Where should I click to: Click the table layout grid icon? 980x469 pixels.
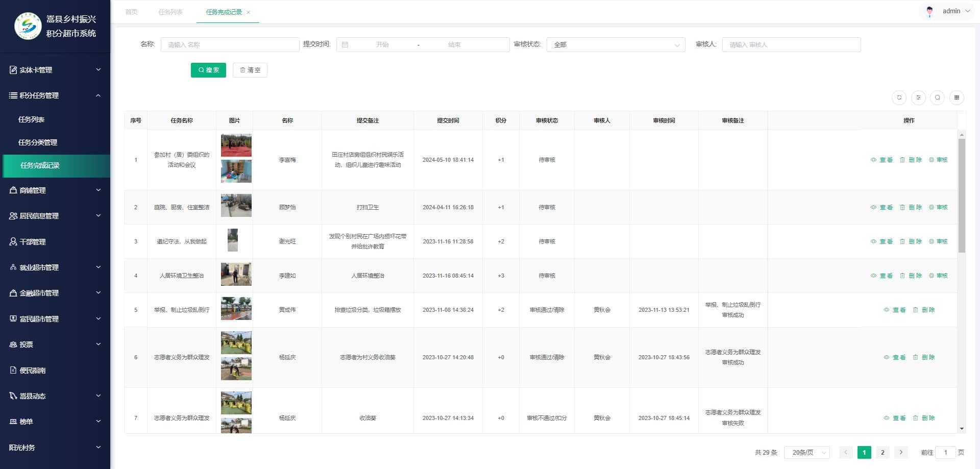[x=957, y=97]
